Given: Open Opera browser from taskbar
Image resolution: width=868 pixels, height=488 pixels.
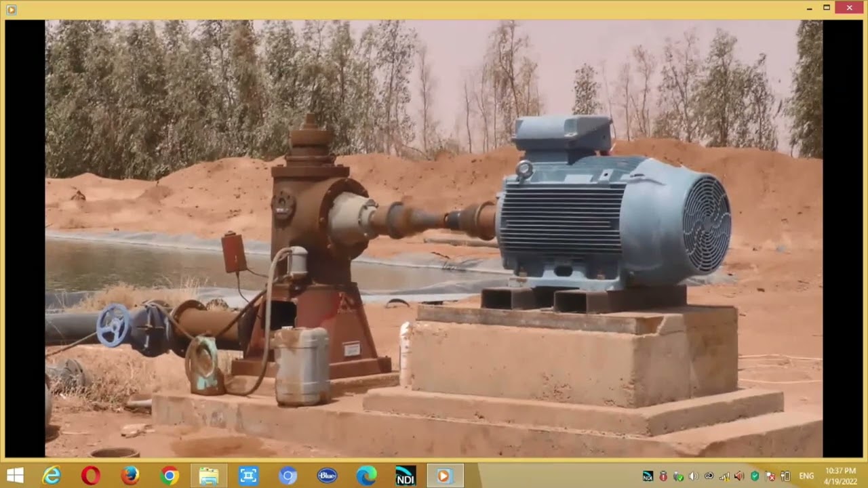Looking at the screenshot, I should point(90,476).
